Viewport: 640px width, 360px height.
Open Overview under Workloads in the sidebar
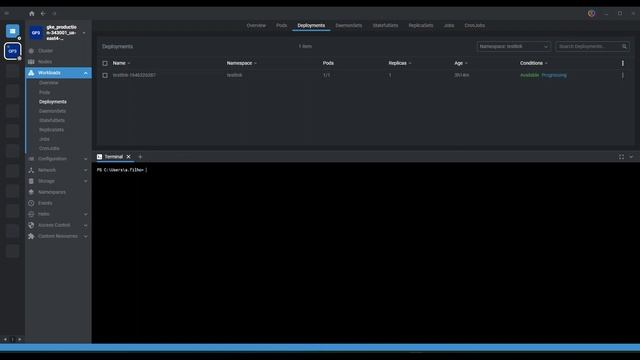point(49,83)
